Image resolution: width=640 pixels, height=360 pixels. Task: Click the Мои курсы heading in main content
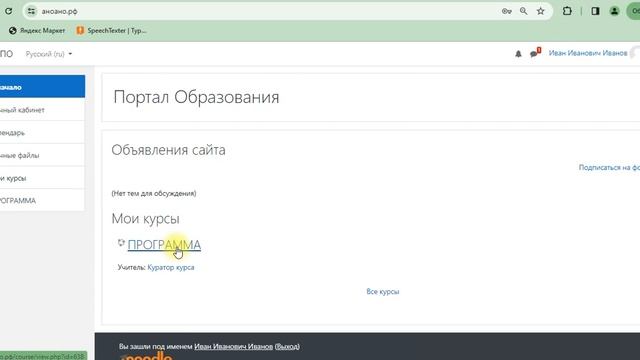[145, 219]
